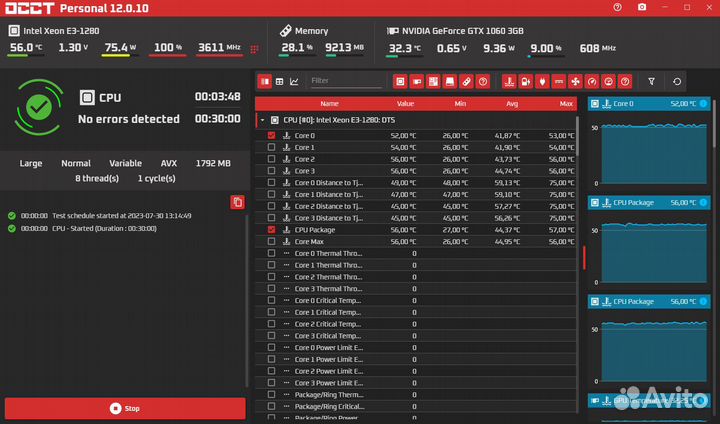Toggle the temperature sensors filter icon
This screenshot has width=720, height=424.
509,81
